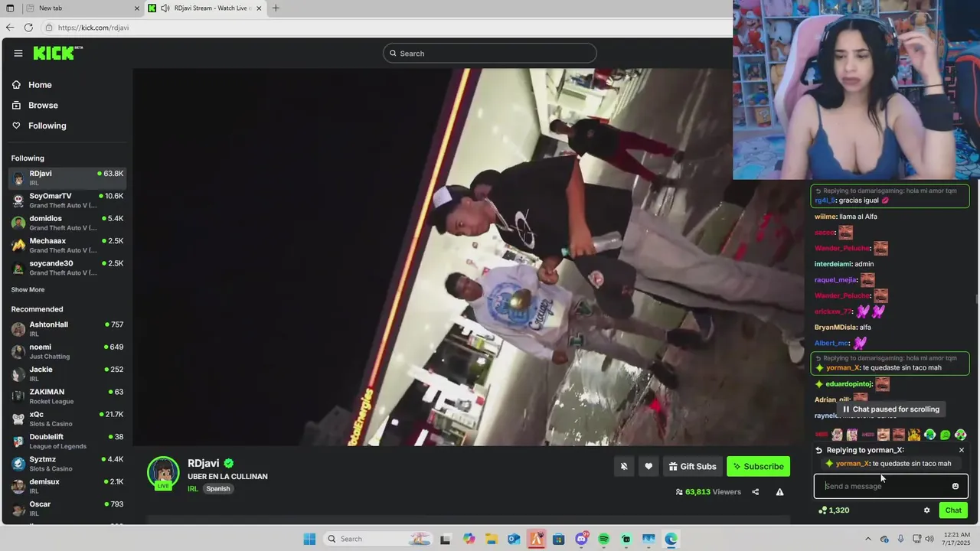Click the share stream icon
The width and height of the screenshot is (980, 551).
756,492
